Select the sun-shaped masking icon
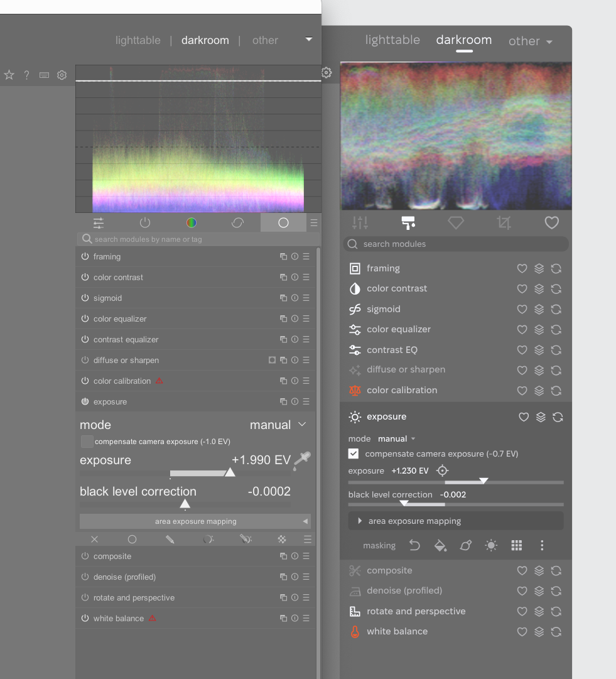This screenshot has height=679, width=616. (491, 545)
